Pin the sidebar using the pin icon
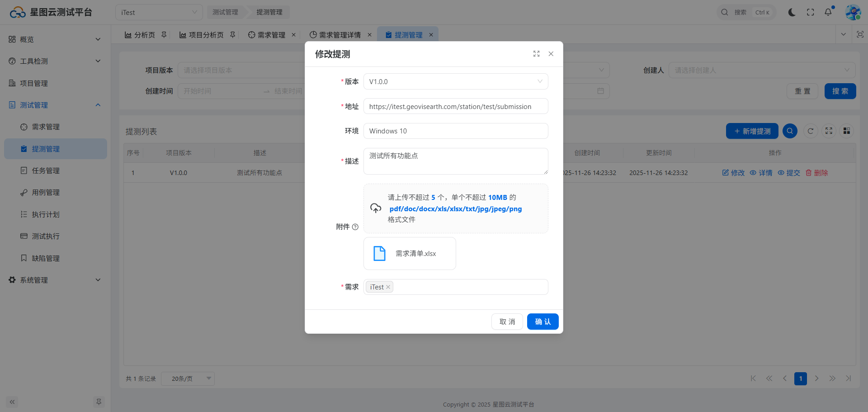 [99, 402]
